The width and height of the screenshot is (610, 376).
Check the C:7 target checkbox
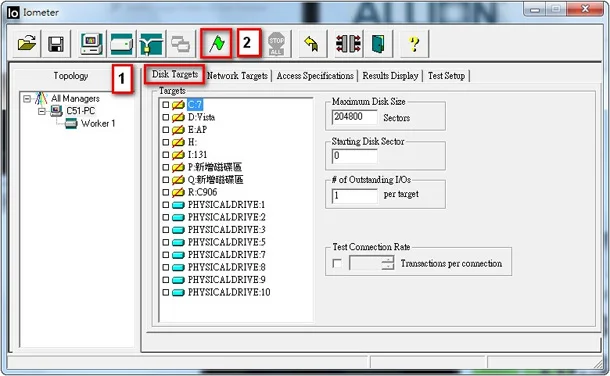[x=166, y=105]
